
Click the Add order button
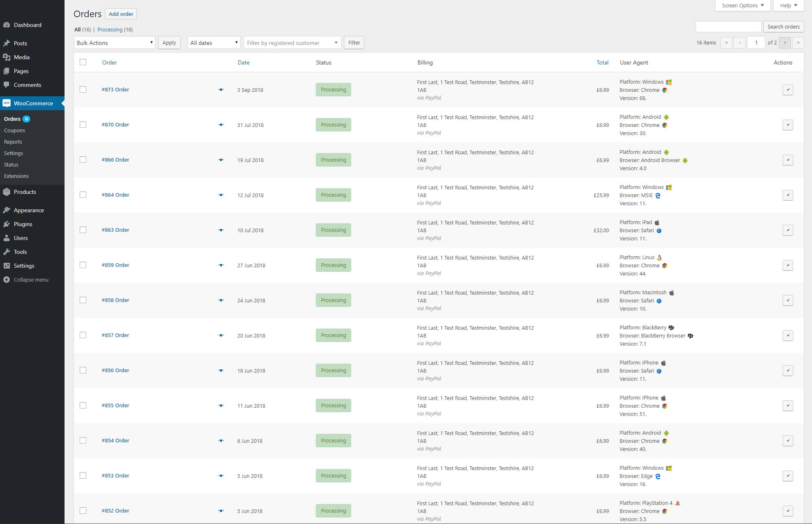click(x=121, y=14)
